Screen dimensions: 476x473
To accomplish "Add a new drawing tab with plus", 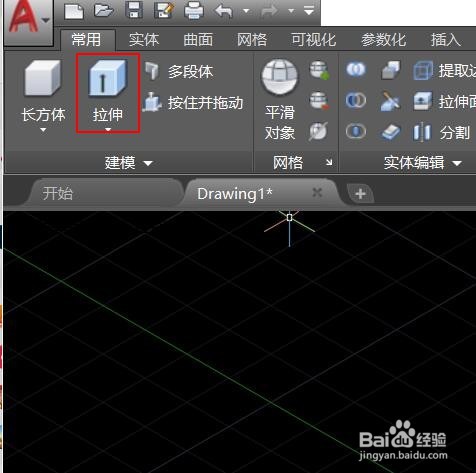I will click(360, 194).
